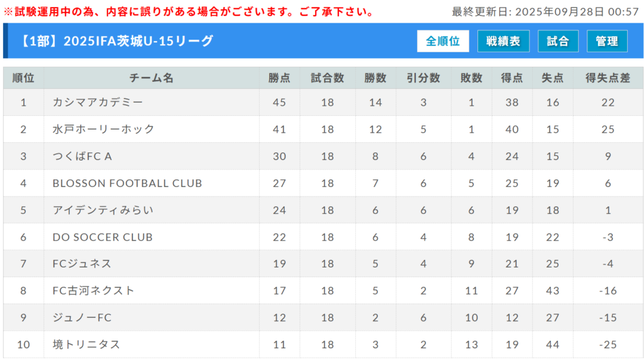Open BLOSSON FOOTBALL CLUB row
Image resolution: width=644 pixels, height=362 pixels.
pyautogui.click(x=127, y=183)
